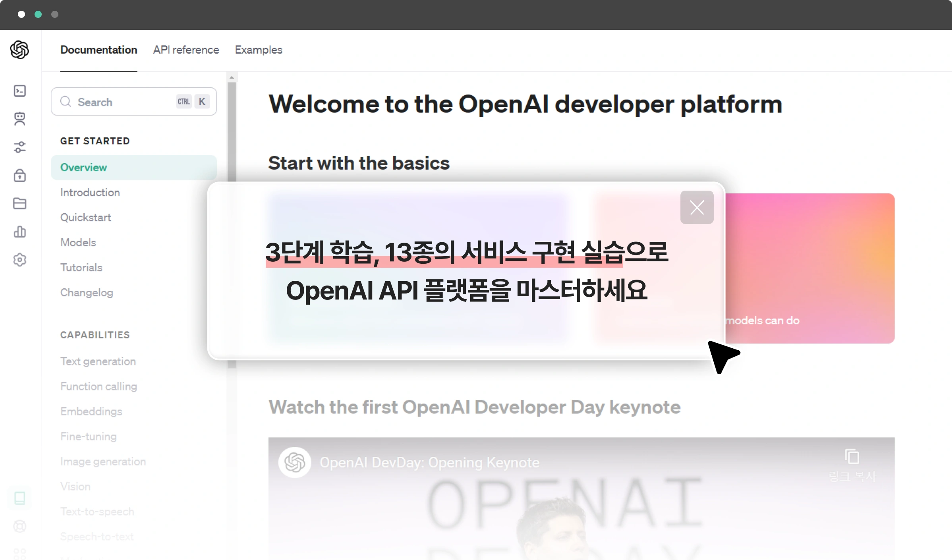Open the Usage bar chart icon
Image resolution: width=952 pixels, height=560 pixels.
[x=20, y=232]
